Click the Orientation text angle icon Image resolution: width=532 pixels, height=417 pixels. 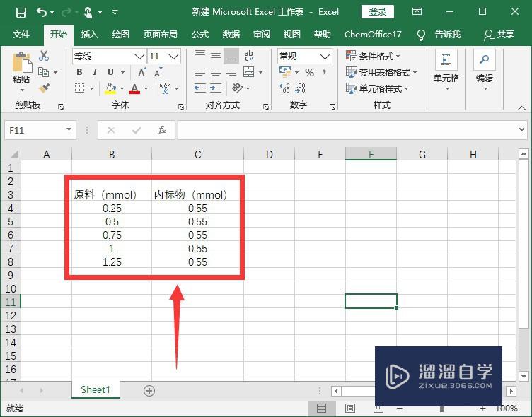238,88
